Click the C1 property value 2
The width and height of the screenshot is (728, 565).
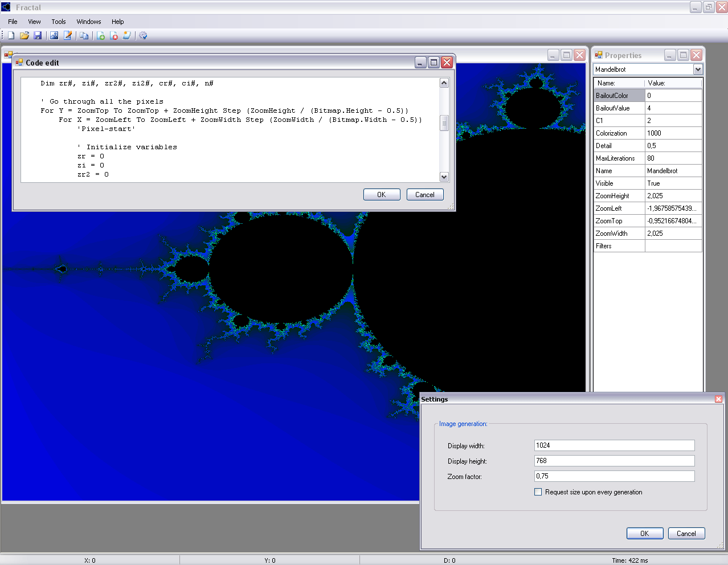tap(673, 121)
